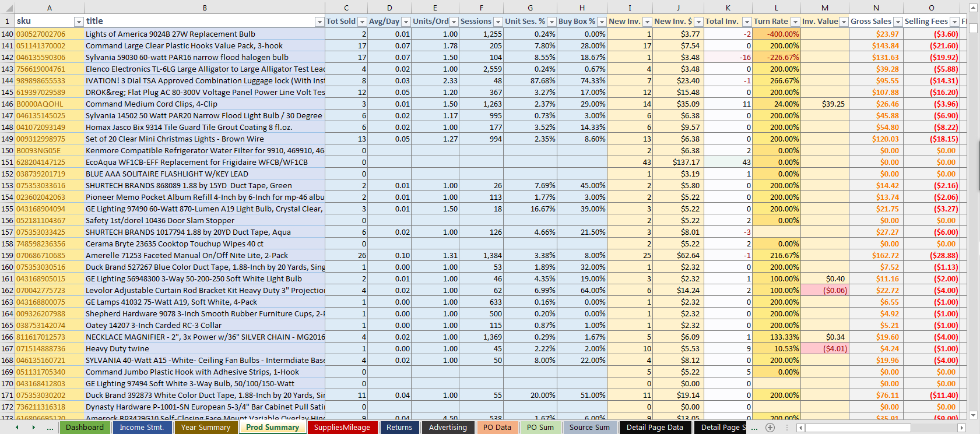
Task: Click the horizontal scrollbar left arrow
Action: pos(801,428)
